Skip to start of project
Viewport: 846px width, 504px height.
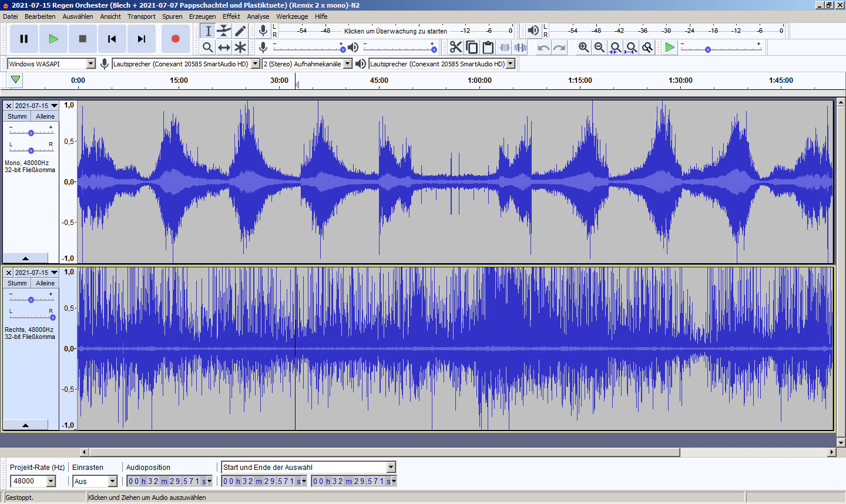(112, 39)
